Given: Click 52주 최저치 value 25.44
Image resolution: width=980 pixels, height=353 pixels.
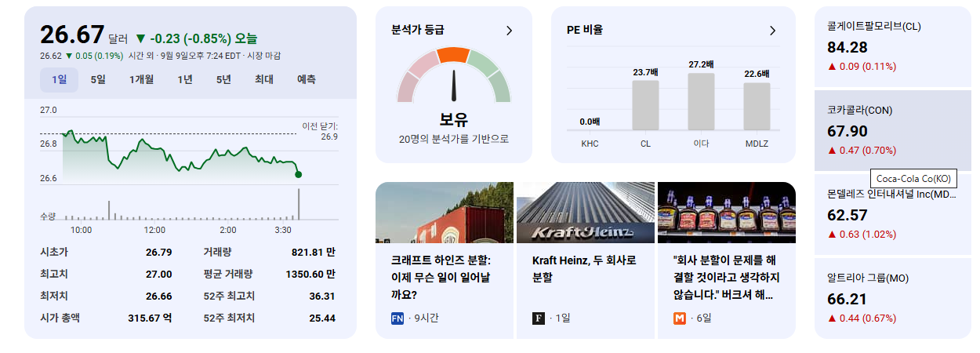Looking at the screenshot, I should (322, 318).
